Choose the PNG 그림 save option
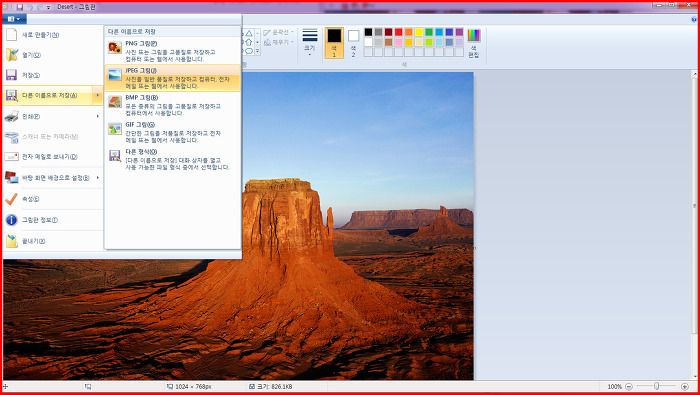The width and height of the screenshot is (700, 395). (x=172, y=51)
